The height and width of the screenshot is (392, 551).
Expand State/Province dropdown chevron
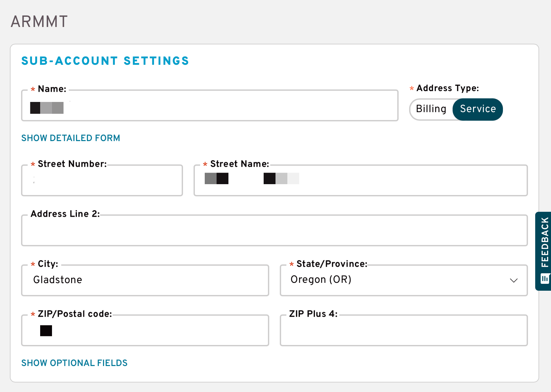click(513, 280)
